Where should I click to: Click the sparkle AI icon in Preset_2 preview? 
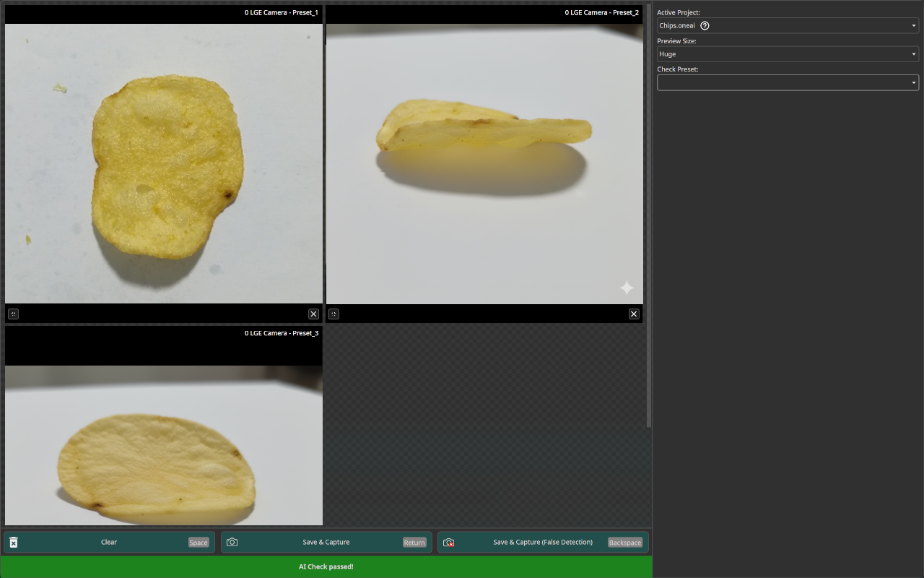pyautogui.click(x=627, y=288)
